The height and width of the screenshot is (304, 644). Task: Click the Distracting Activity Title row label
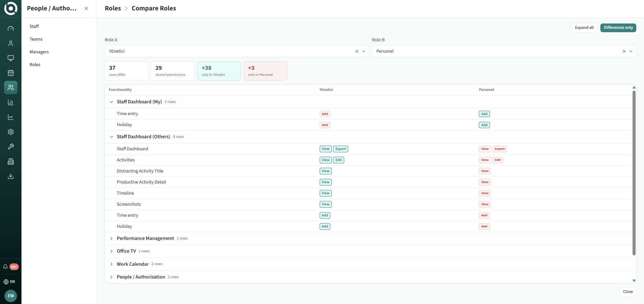pos(140,171)
